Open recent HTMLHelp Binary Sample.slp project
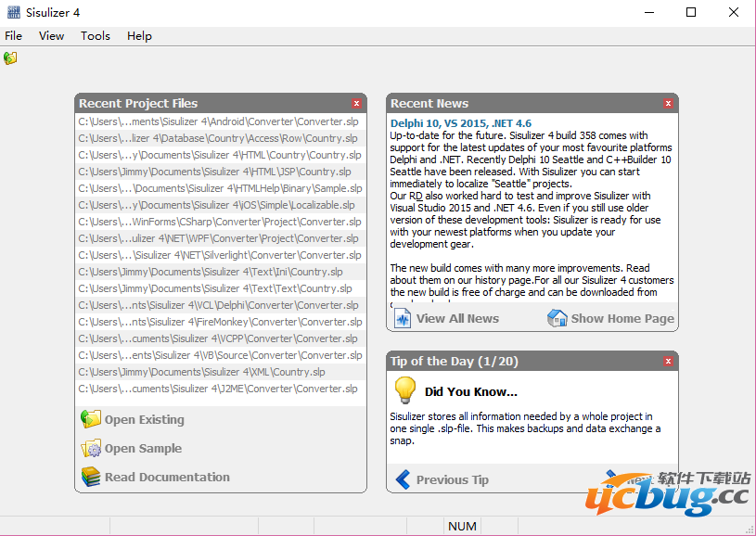This screenshot has height=536, width=756. click(x=218, y=188)
